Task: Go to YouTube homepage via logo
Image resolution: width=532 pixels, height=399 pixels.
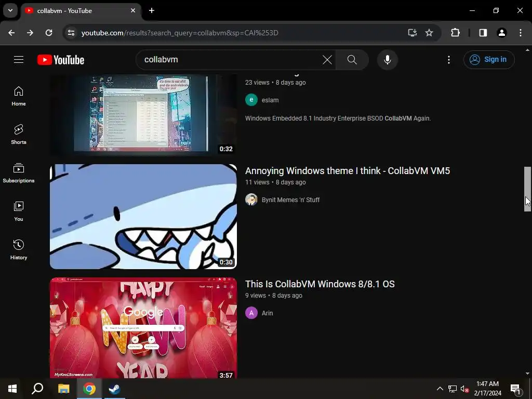Action: [x=61, y=60]
